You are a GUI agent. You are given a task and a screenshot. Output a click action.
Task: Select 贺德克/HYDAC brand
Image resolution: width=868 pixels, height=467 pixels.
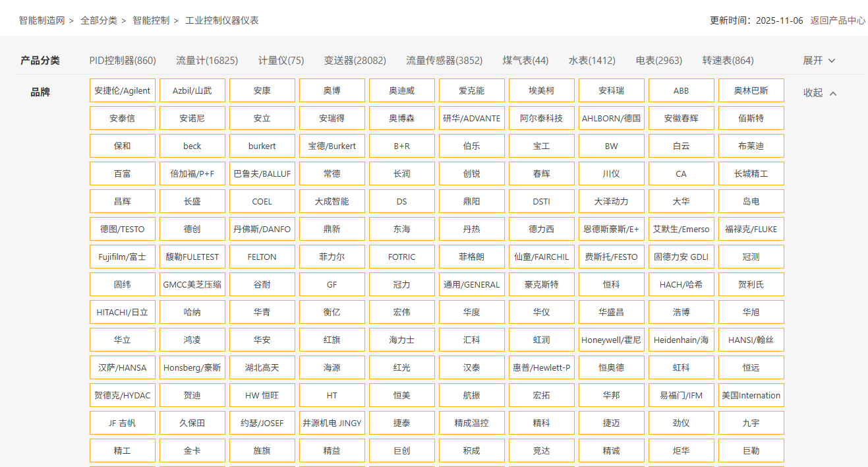click(123, 396)
